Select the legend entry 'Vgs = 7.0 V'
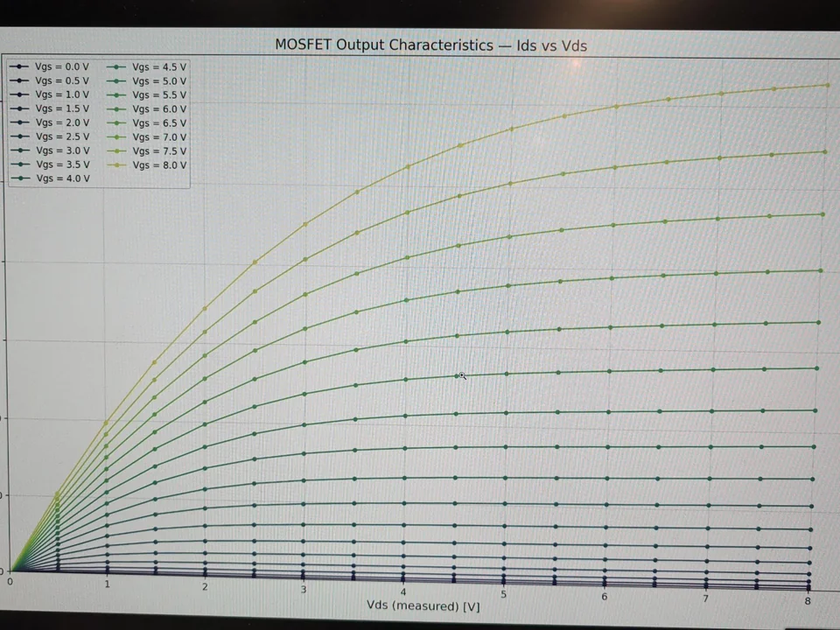This screenshot has width=840, height=630. coord(146,137)
